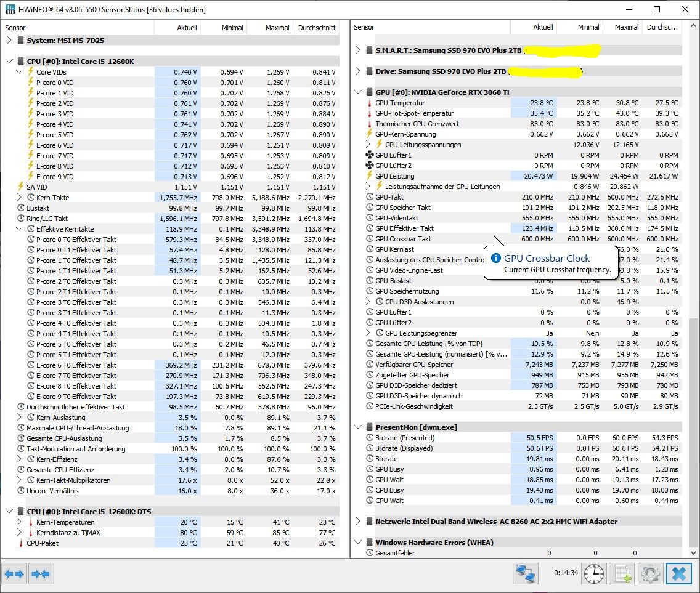Maximize the HWiNFO window
This screenshot has height=593, width=700.
point(657,9)
